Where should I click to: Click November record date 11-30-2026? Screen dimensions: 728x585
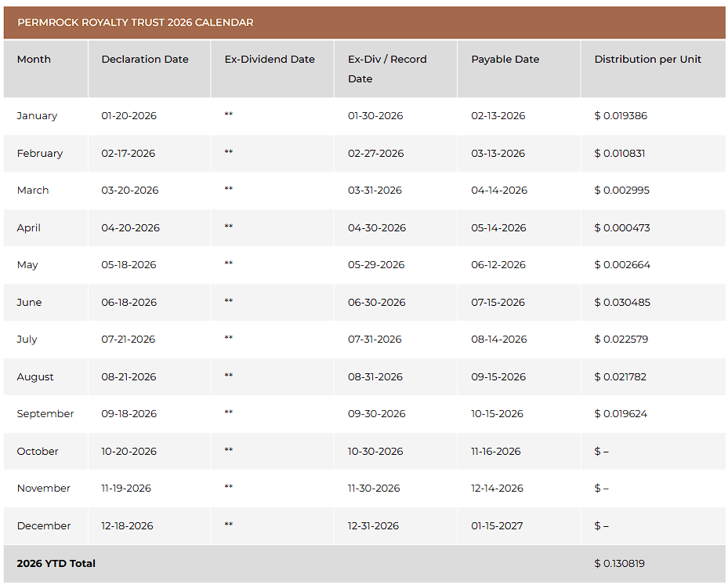pyautogui.click(x=374, y=489)
